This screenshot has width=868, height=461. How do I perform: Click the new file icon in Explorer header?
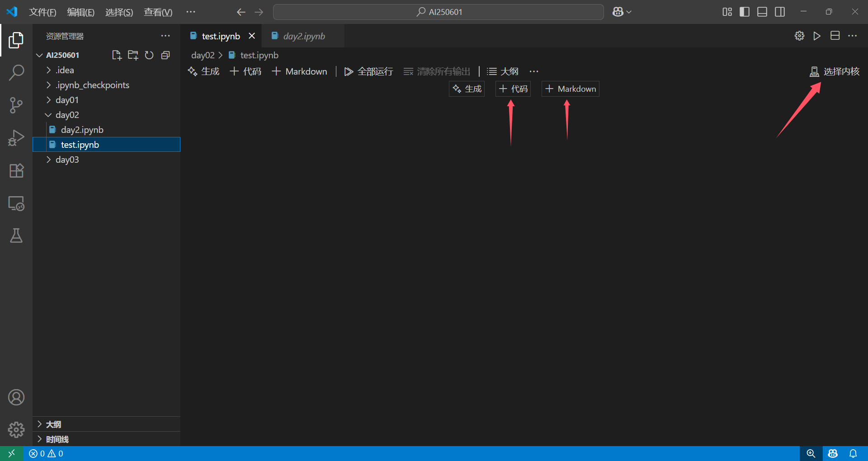click(117, 55)
